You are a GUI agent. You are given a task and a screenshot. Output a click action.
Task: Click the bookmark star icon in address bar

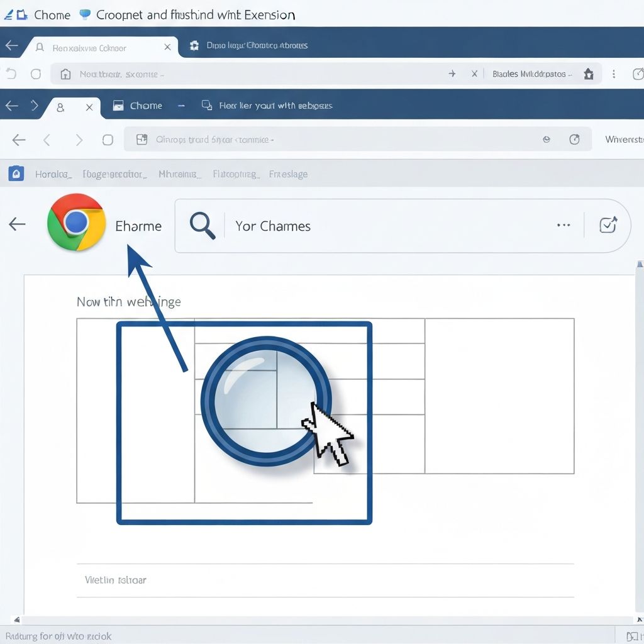pos(589,74)
